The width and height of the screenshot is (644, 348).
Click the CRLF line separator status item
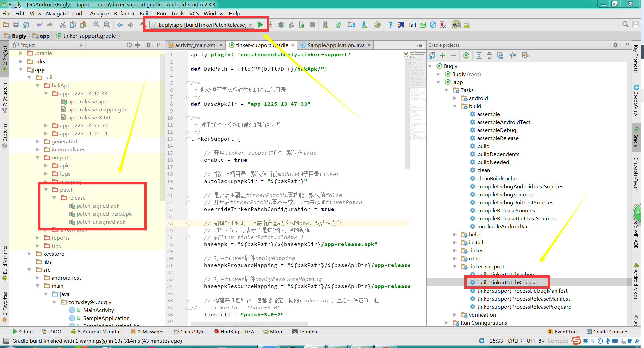tap(515, 341)
